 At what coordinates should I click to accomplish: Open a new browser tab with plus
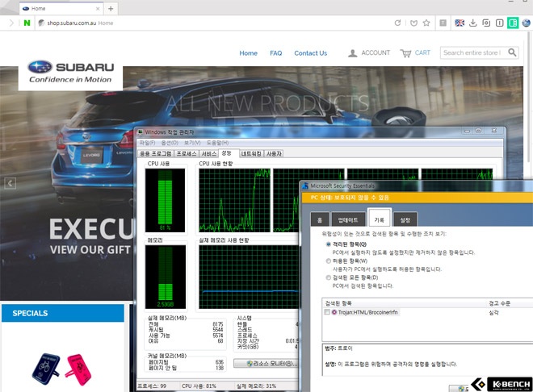click(x=111, y=9)
